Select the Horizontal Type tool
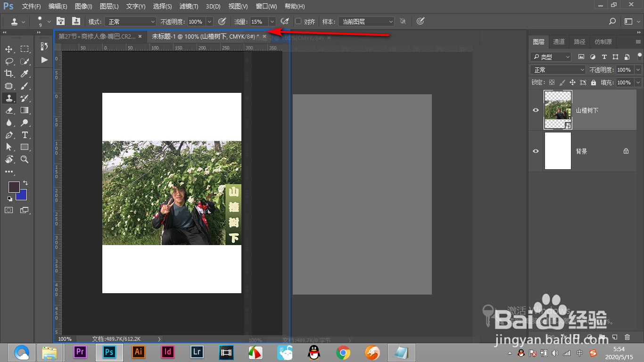Viewport: 644px width, 362px height. [25, 135]
